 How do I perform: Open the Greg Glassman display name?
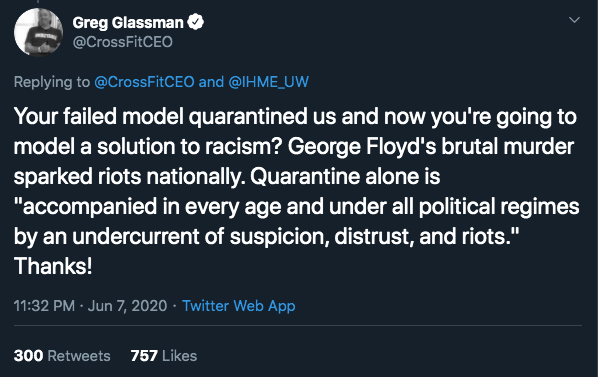pyautogui.click(x=128, y=22)
